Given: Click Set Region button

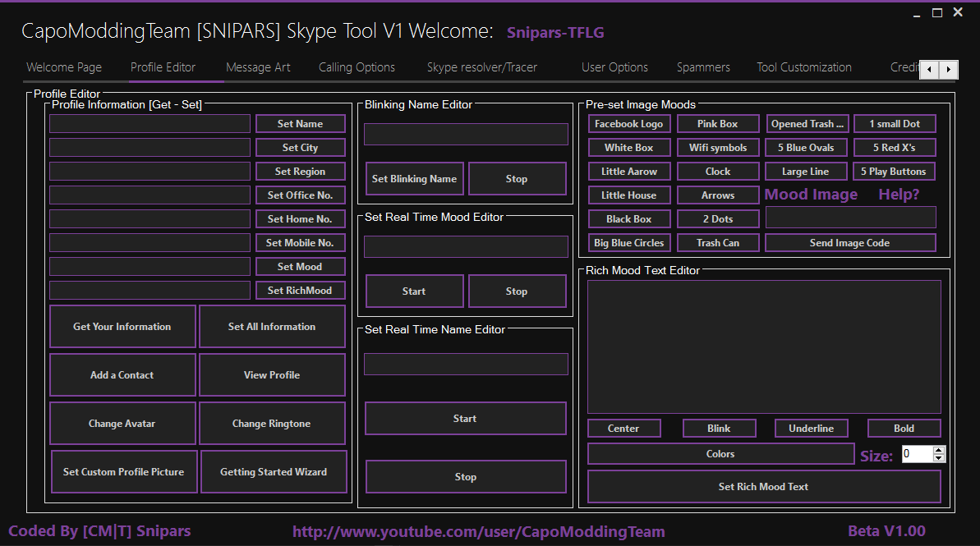Looking at the screenshot, I should [x=300, y=171].
